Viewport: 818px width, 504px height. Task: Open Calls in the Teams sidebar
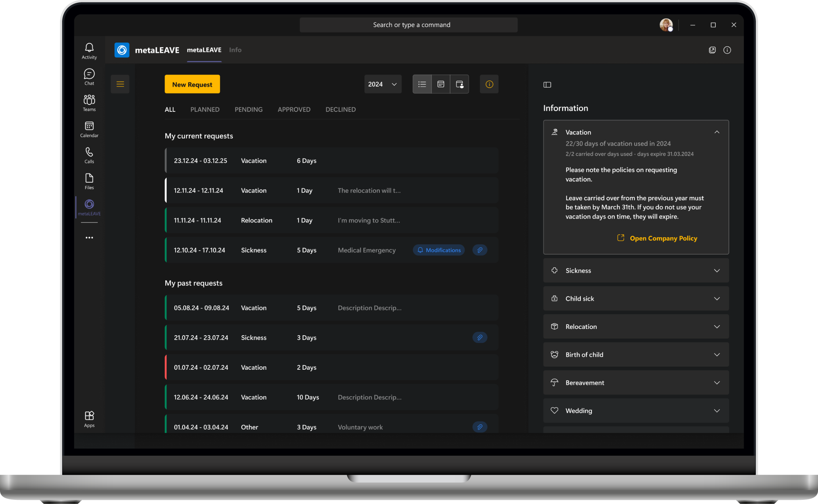point(89,156)
